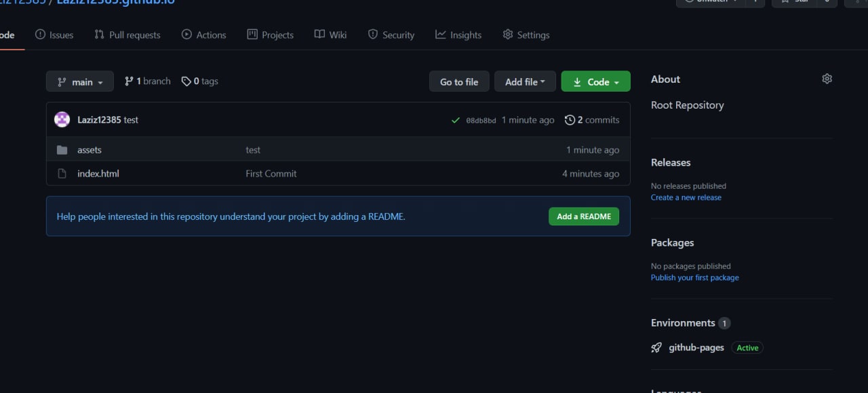View the 1 branch link
The height and width of the screenshot is (393, 868).
coord(148,81)
